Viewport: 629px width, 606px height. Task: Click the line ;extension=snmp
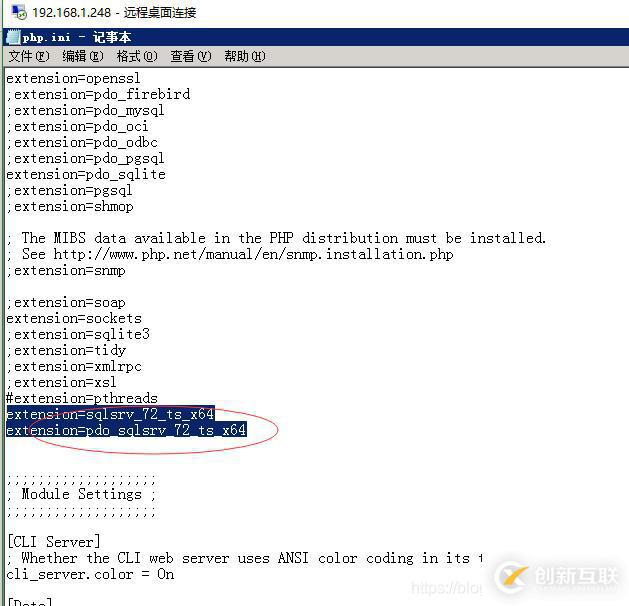(x=66, y=271)
